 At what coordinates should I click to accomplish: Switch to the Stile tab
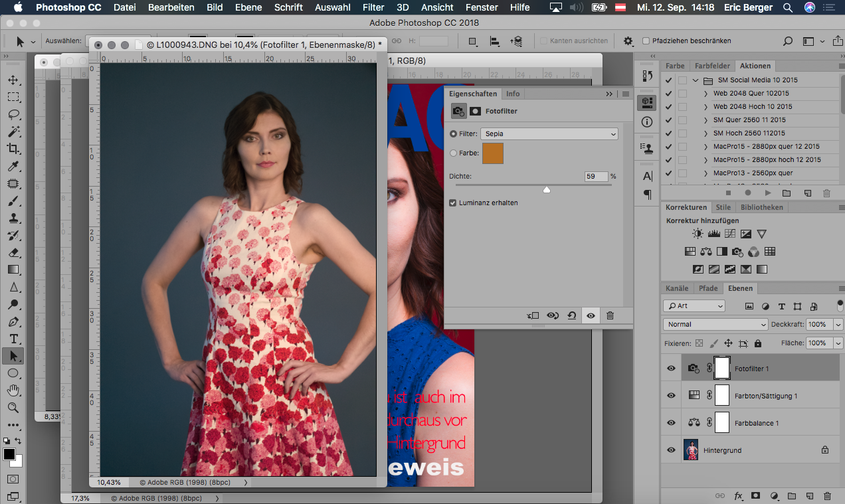723,207
